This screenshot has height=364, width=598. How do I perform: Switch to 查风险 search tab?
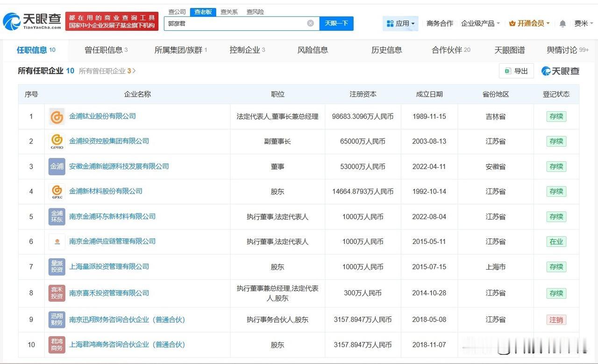pos(255,12)
